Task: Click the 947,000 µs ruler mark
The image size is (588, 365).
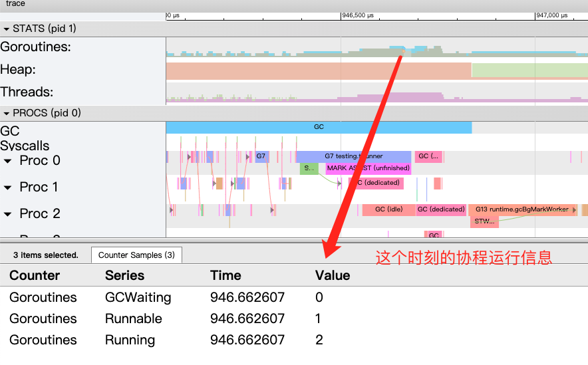Action: pos(551,15)
